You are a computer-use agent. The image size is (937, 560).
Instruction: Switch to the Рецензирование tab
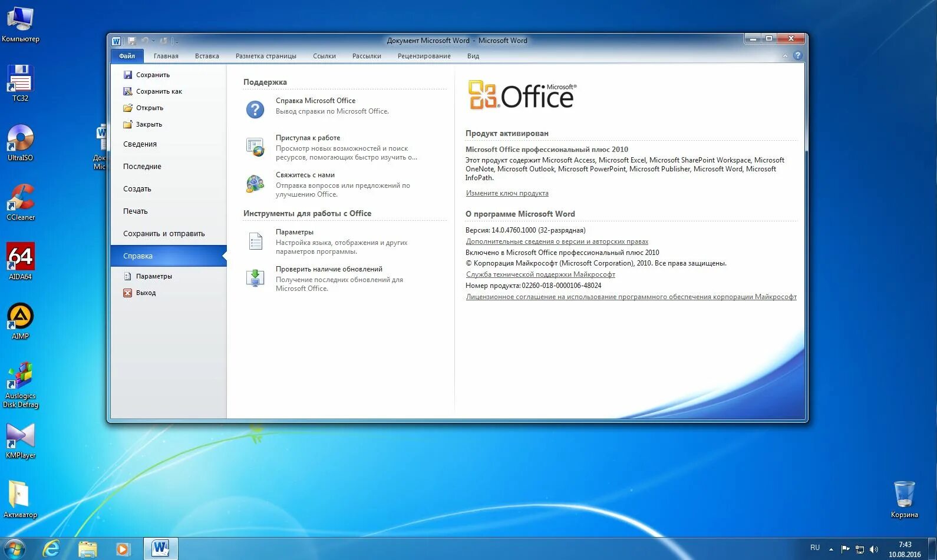(x=424, y=56)
